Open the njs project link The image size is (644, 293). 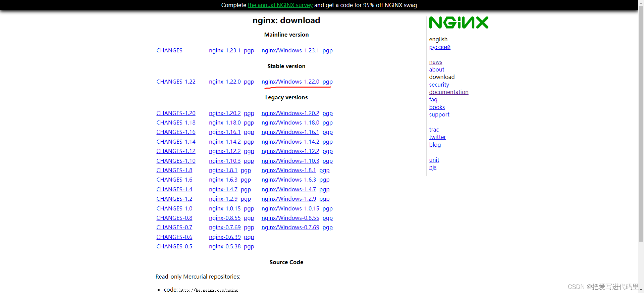coord(433,167)
